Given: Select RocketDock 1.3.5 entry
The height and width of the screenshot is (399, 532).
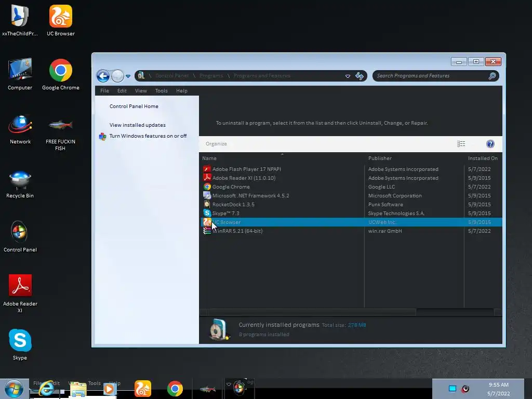Looking at the screenshot, I should (x=351, y=204).
